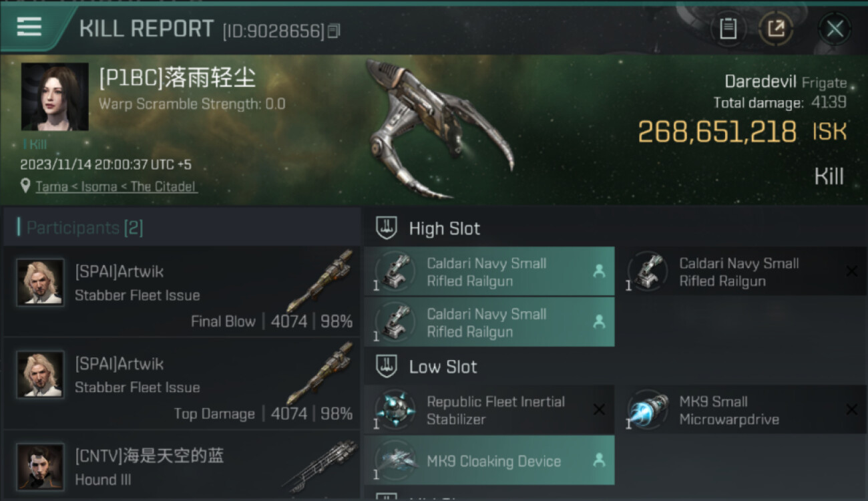The width and height of the screenshot is (868, 501).
Task: Open the Hound III participant entry
Action: pos(182,464)
